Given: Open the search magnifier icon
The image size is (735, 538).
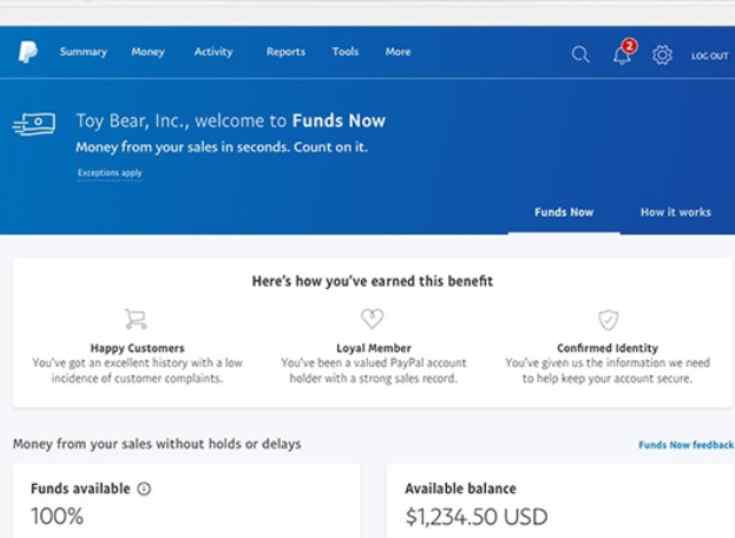Looking at the screenshot, I should click(x=580, y=54).
